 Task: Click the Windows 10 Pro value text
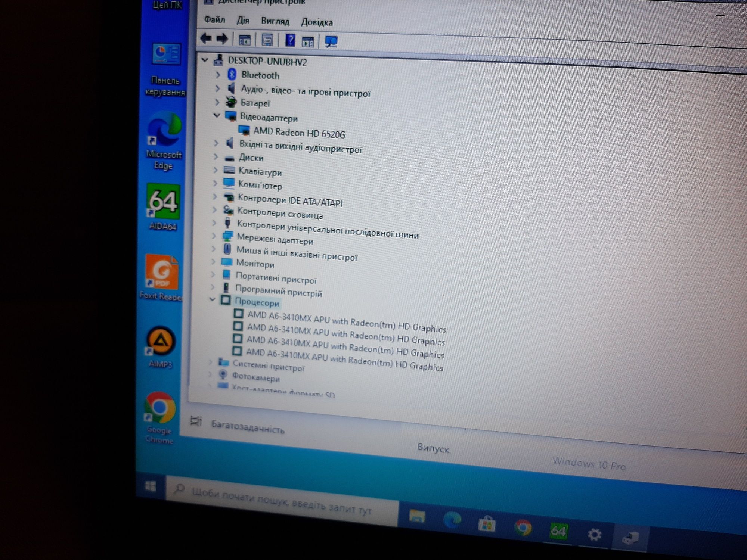click(x=589, y=464)
